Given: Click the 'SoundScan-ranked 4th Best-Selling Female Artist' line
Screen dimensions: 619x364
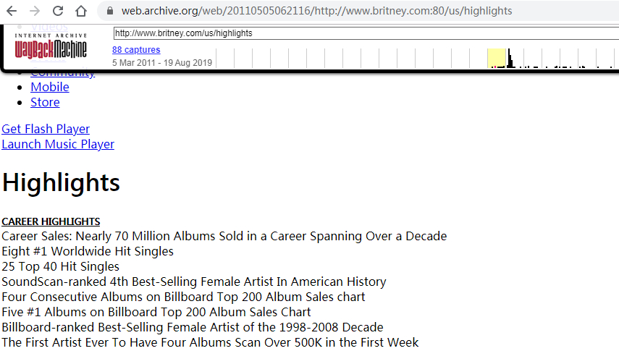Looking at the screenshot, I should pos(194,282).
